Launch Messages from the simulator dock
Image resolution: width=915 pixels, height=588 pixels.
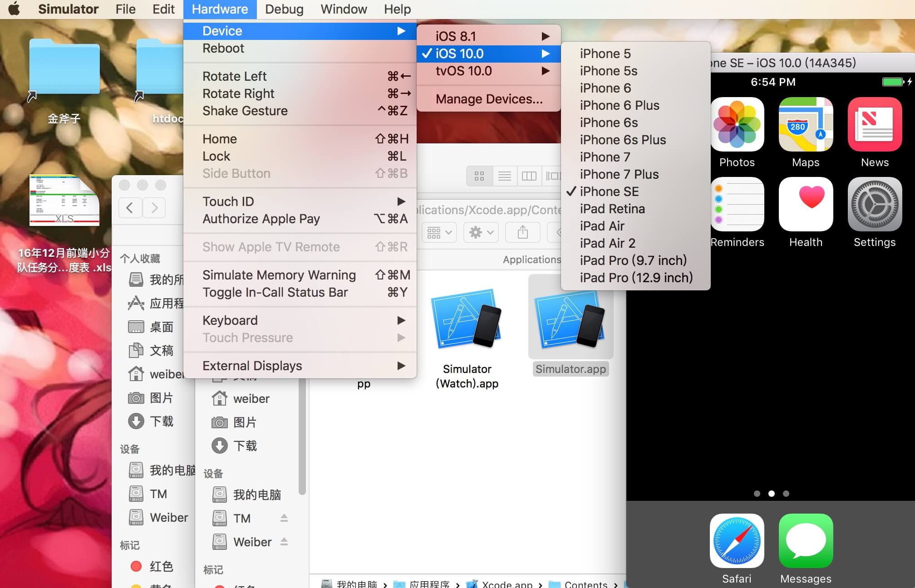tap(806, 541)
